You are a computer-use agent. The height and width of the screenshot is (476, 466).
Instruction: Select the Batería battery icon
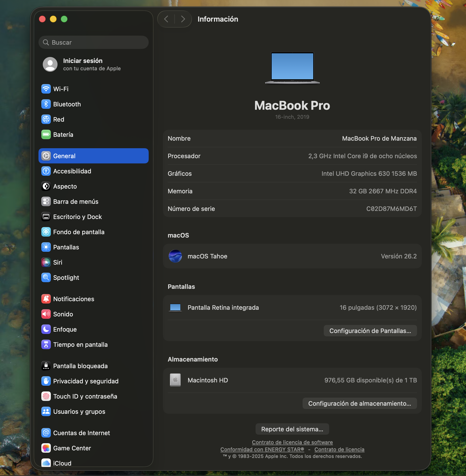point(46,134)
